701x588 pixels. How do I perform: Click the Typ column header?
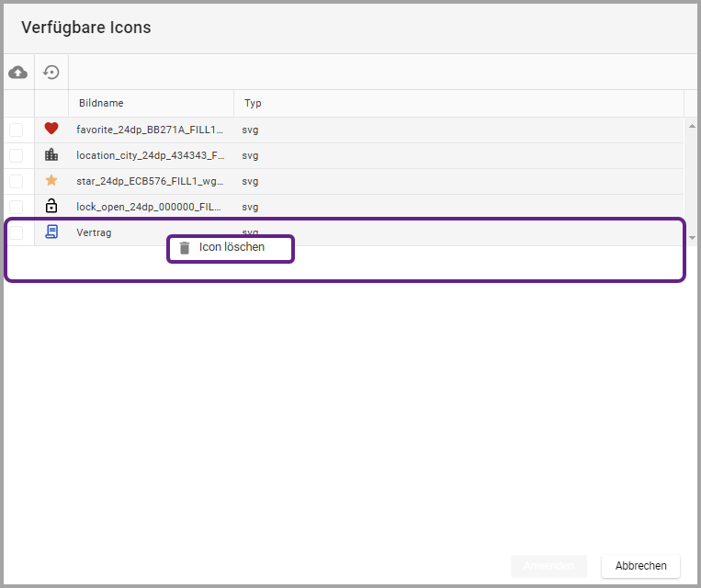(x=253, y=103)
